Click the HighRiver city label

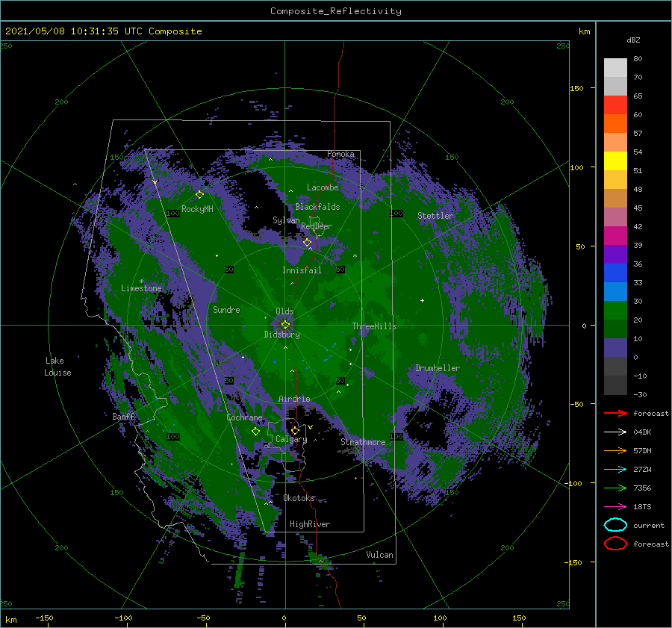(310, 524)
